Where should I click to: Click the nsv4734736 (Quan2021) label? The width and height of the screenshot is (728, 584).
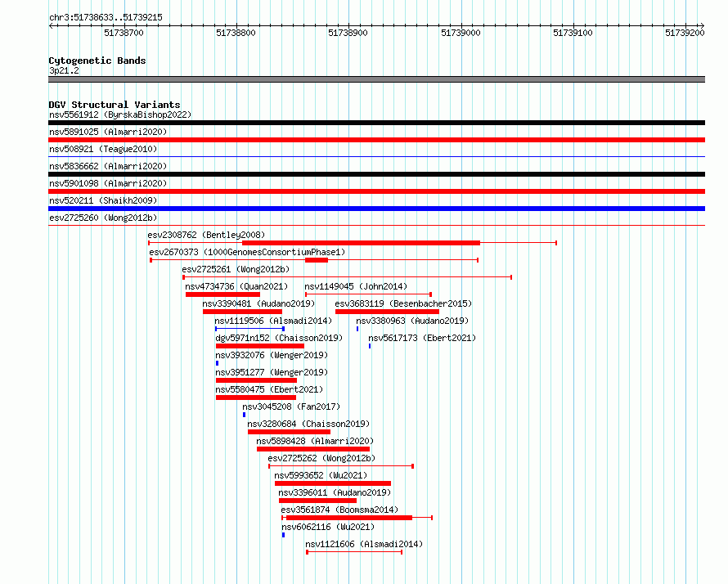[236, 286]
